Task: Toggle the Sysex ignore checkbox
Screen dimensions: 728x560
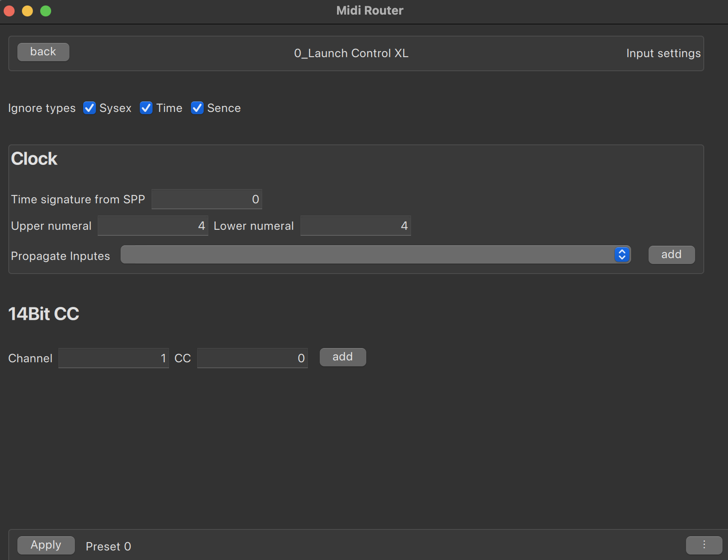Action: tap(90, 108)
